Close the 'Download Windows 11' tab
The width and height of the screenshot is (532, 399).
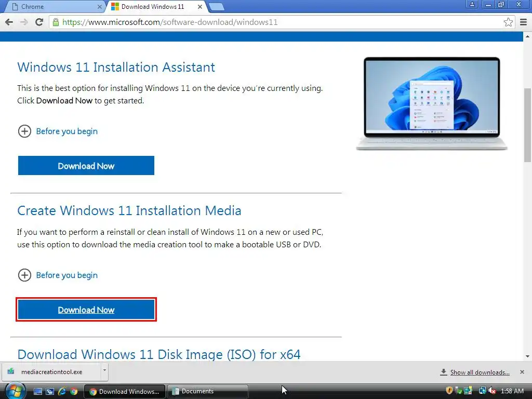[200, 6]
